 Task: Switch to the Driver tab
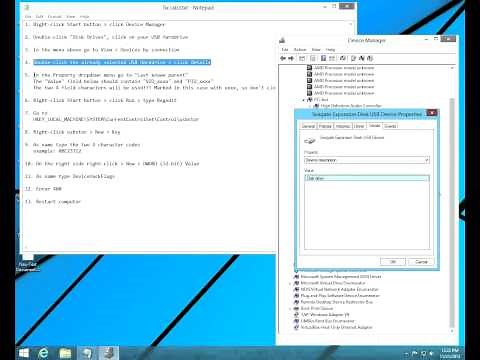(x=359, y=126)
